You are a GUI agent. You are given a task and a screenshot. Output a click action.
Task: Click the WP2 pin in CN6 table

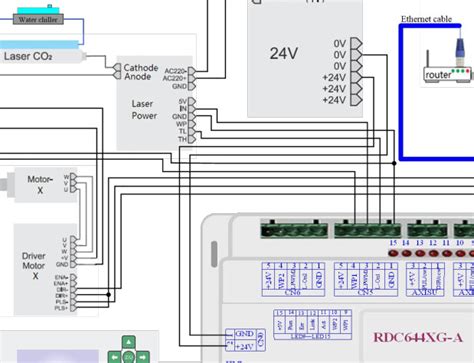tap(281, 279)
